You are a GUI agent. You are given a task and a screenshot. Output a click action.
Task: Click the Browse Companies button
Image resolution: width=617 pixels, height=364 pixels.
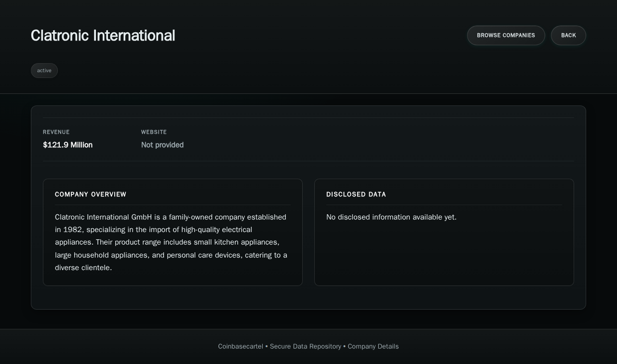pyautogui.click(x=506, y=36)
